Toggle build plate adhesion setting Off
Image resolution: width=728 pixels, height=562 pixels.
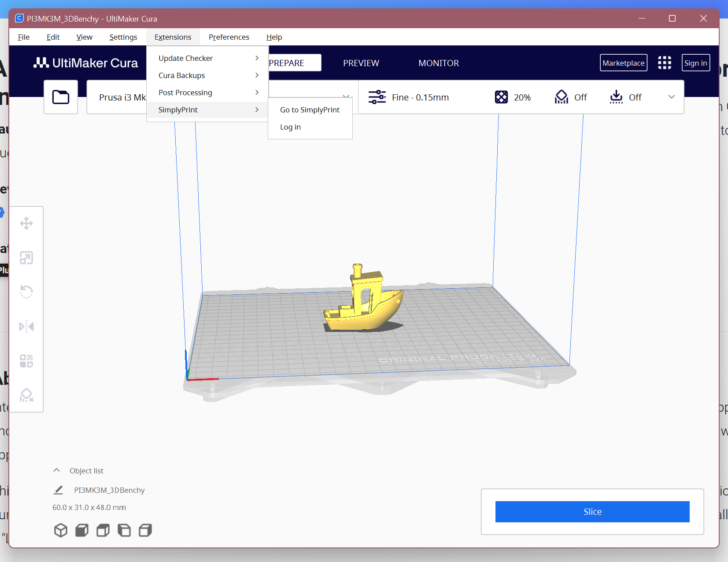[626, 97]
